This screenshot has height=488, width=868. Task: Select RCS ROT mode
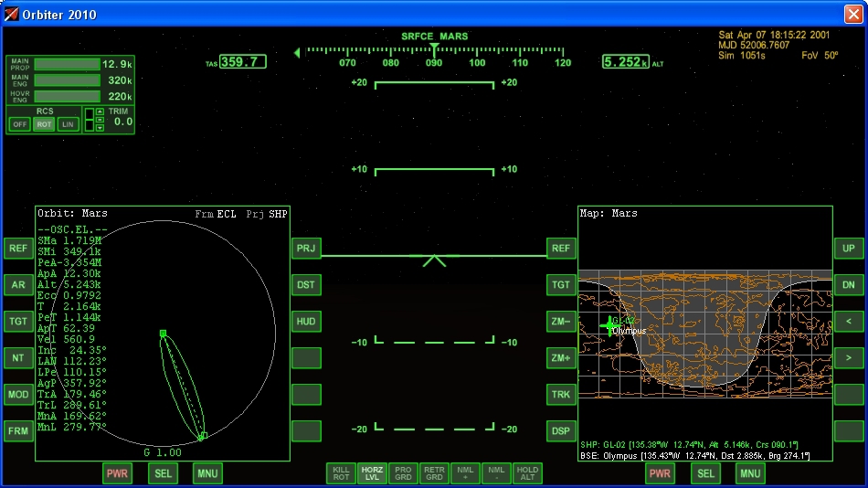(x=44, y=124)
